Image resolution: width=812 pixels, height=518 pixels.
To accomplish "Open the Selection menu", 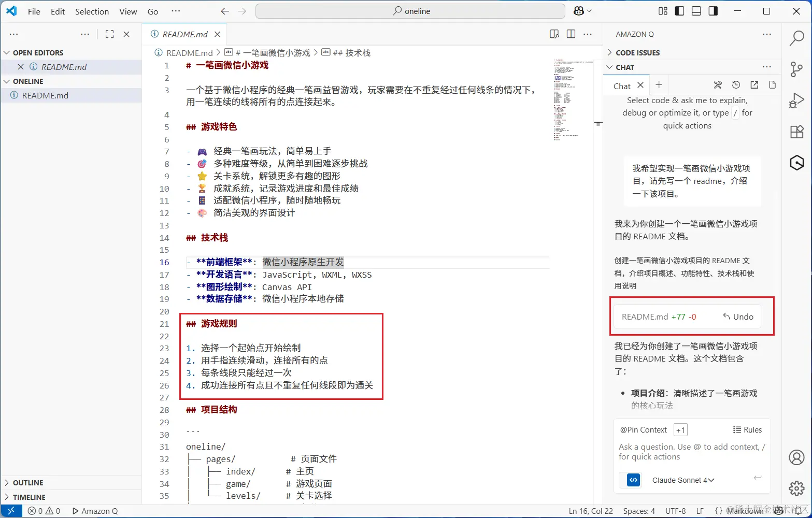I will [x=92, y=11].
